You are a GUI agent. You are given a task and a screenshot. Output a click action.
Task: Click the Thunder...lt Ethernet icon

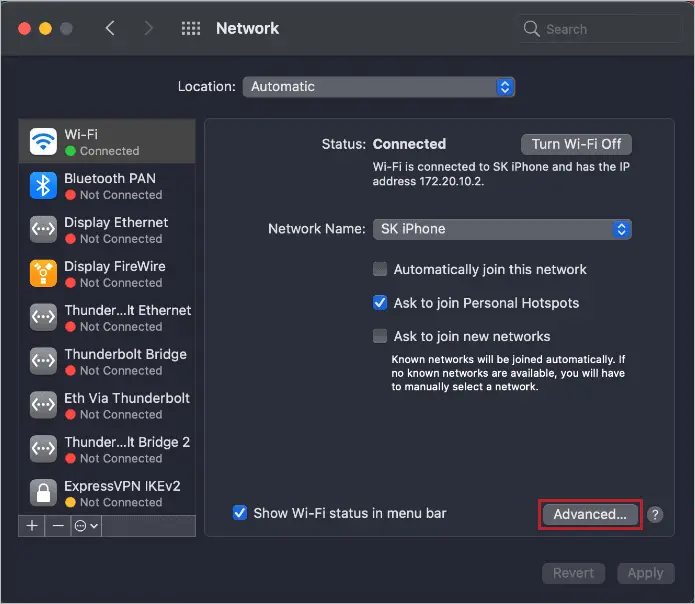tap(43, 317)
